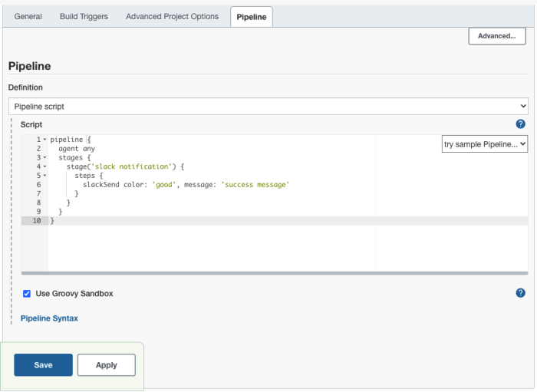Open help for the Script field
Image resolution: width=537 pixels, height=392 pixels.
tap(520, 124)
